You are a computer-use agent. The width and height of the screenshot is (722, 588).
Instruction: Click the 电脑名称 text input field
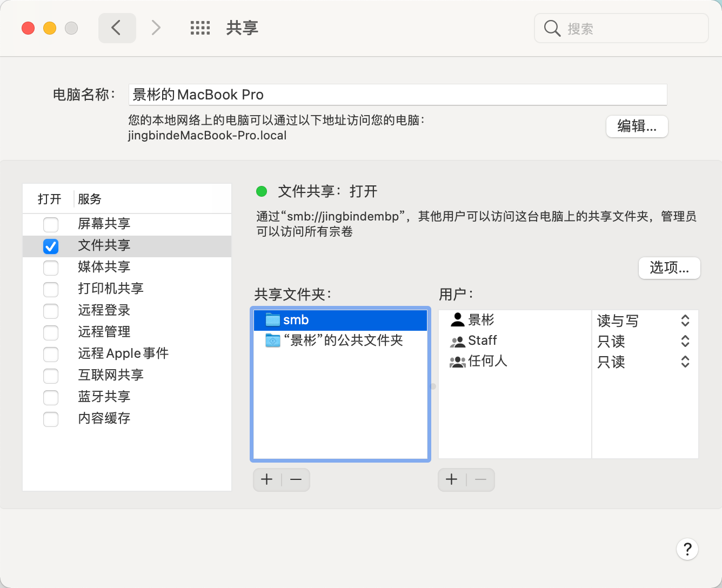coord(397,94)
